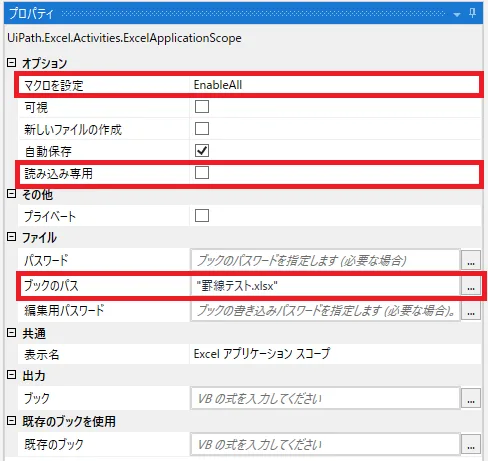This screenshot has width=488, height=461.
Task: Open the プロパティ panel options dropdown arrow
Action: 457,14
